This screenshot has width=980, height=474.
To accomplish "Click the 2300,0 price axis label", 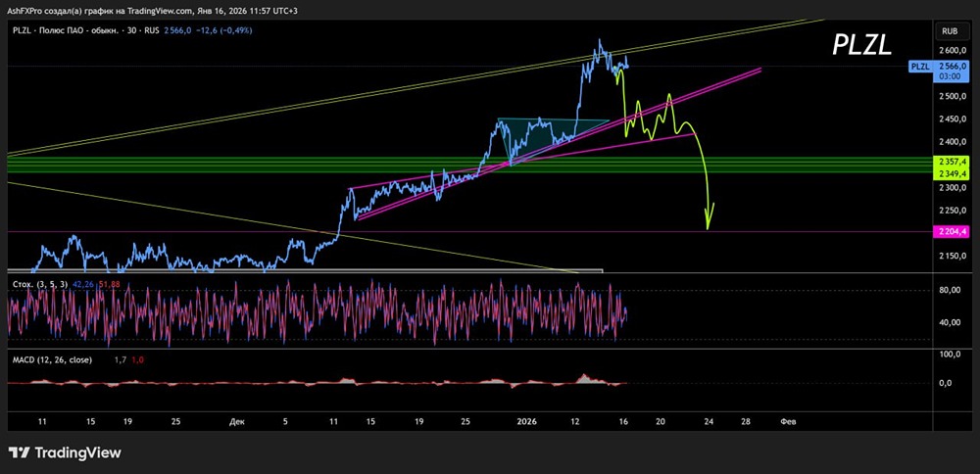I will coord(954,187).
